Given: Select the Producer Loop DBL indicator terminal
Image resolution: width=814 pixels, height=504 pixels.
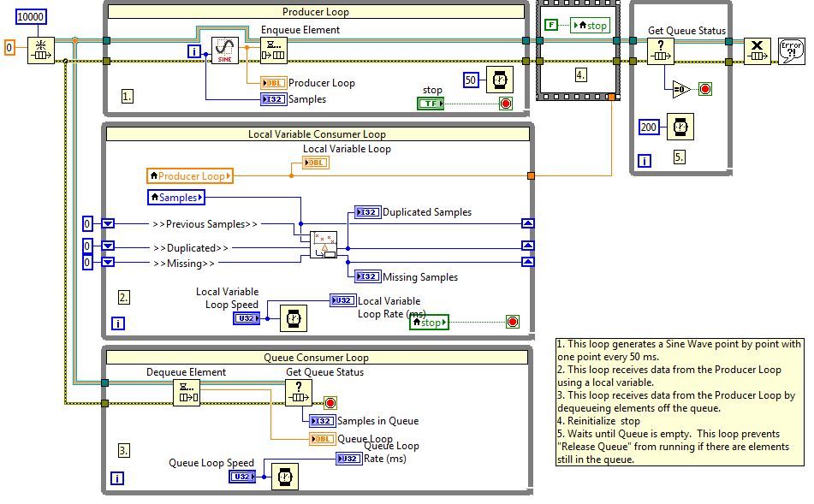Looking at the screenshot, I should click(x=274, y=82).
